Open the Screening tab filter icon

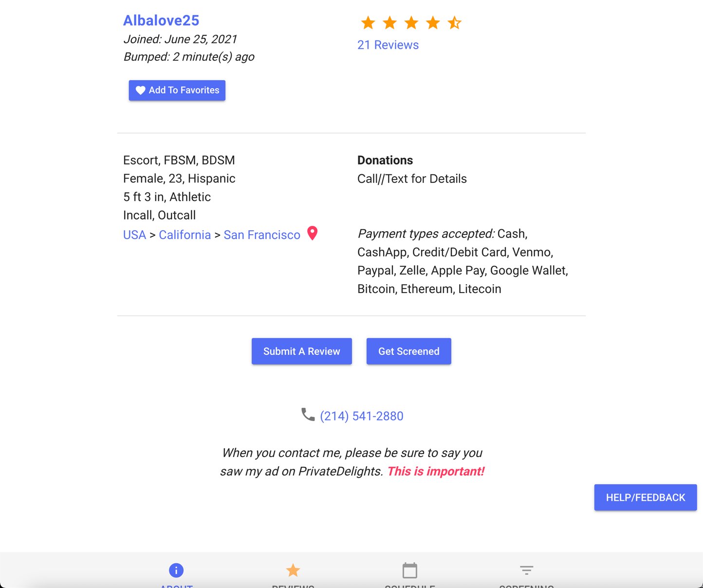tap(527, 570)
